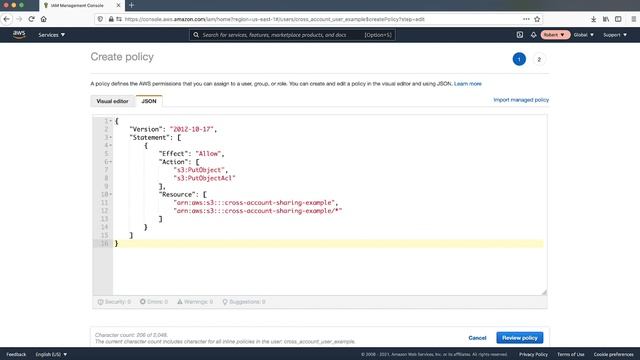The height and width of the screenshot is (360, 640).
Task: Toggle browser sidebar icon
Action: tap(618, 19)
